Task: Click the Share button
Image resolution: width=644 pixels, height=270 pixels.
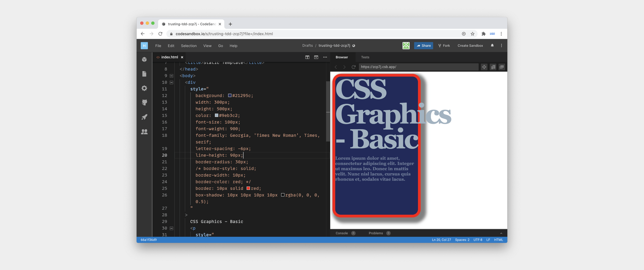Action: tap(424, 46)
